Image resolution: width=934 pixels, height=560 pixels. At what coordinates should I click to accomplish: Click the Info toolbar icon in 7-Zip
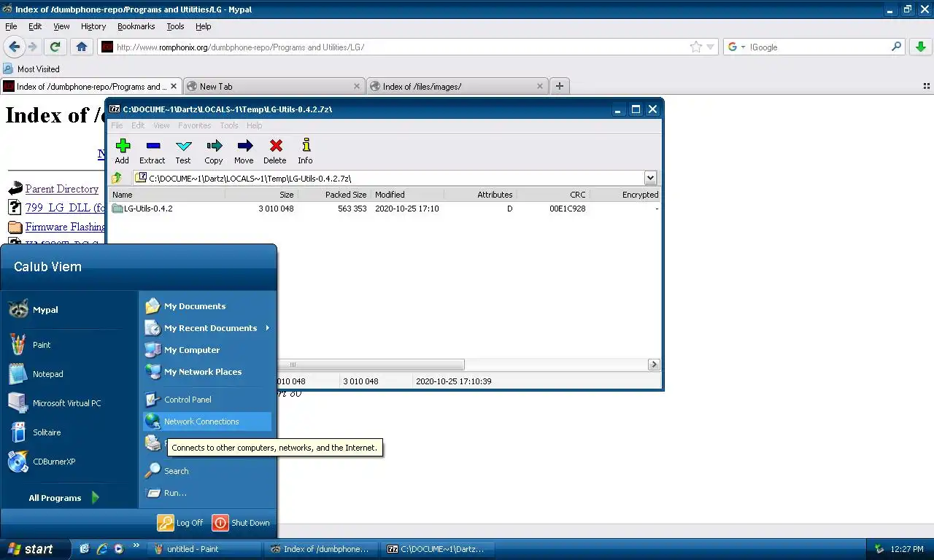[305, 152]
